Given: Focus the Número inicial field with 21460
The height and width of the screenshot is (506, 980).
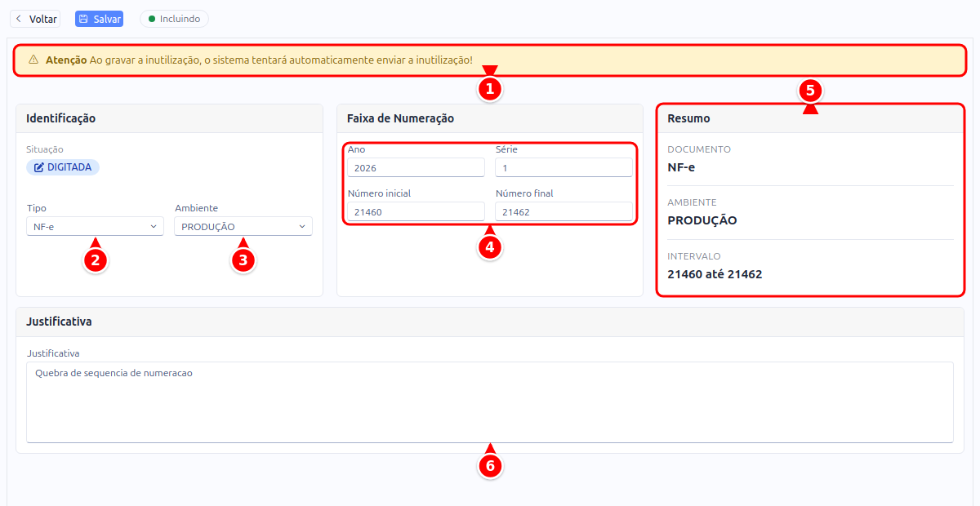Looking at the screenshot, I should coord(416,211).
